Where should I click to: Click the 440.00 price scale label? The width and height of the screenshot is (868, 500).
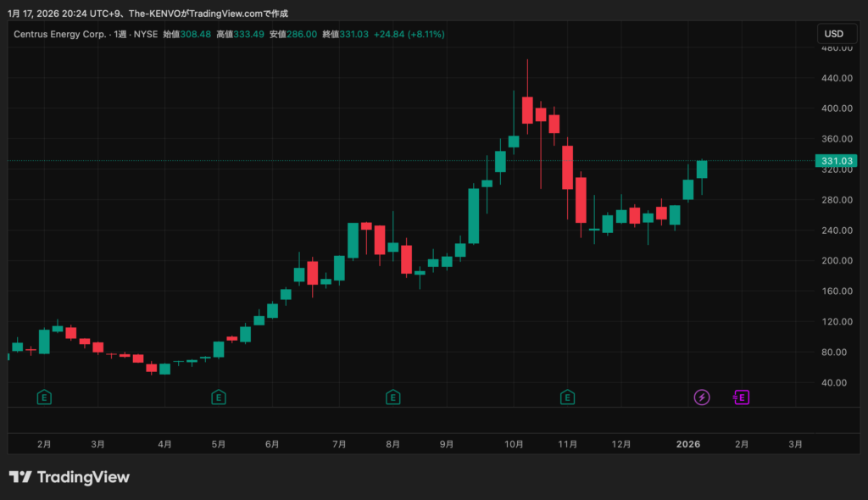[837, 78]
